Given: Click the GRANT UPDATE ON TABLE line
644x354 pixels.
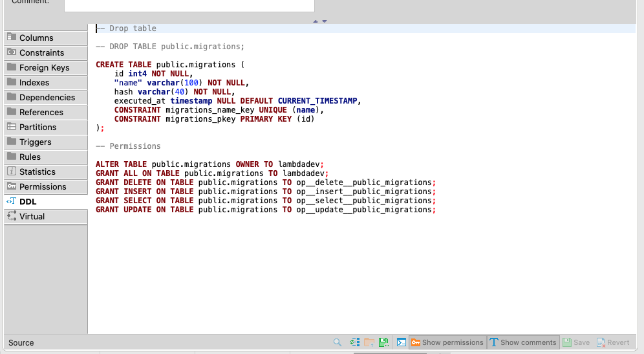Looking at the screenshot, I should [266, 209].
